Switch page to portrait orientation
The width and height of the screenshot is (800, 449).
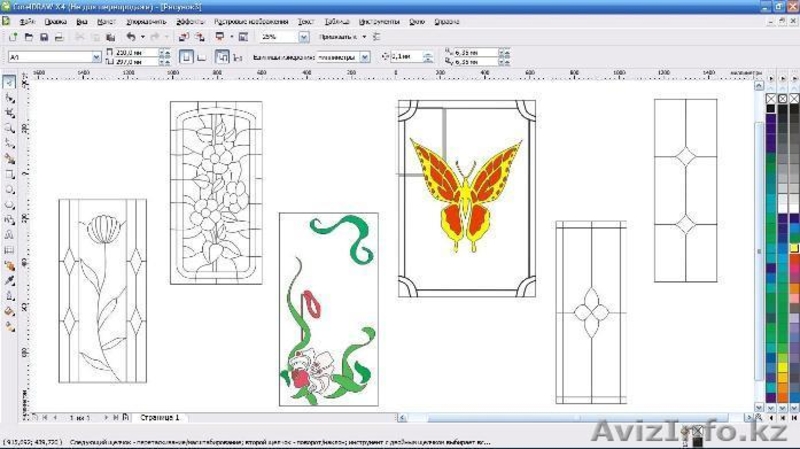tap(186, 57)
